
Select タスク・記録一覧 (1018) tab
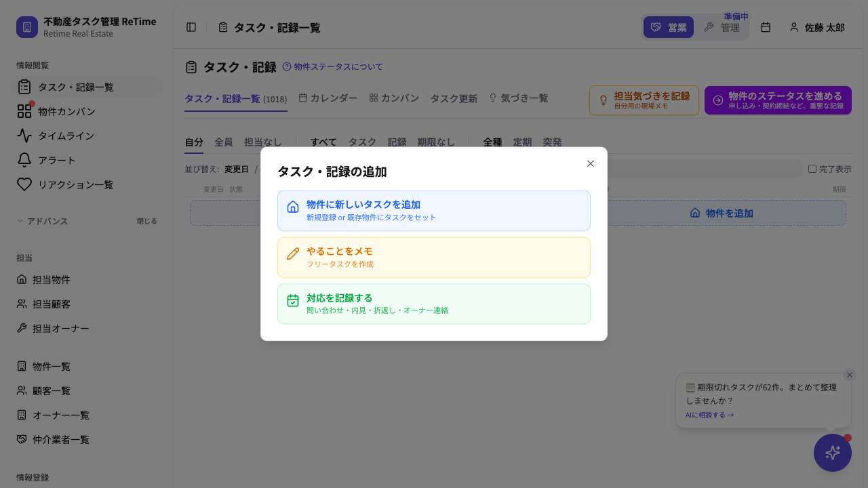[x=236, y=99]
